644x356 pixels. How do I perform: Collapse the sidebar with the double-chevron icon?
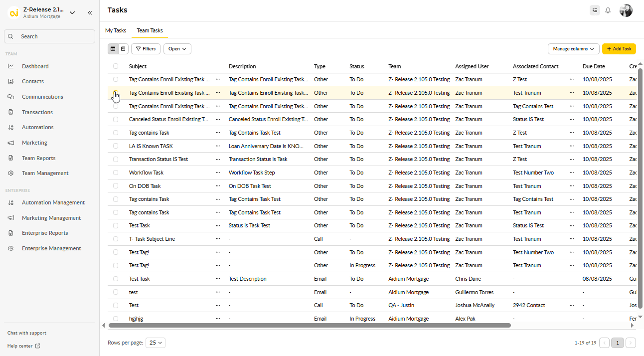90,13
